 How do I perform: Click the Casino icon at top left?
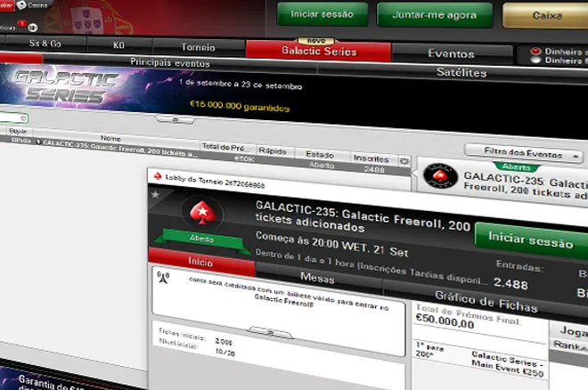click(21, 4)
